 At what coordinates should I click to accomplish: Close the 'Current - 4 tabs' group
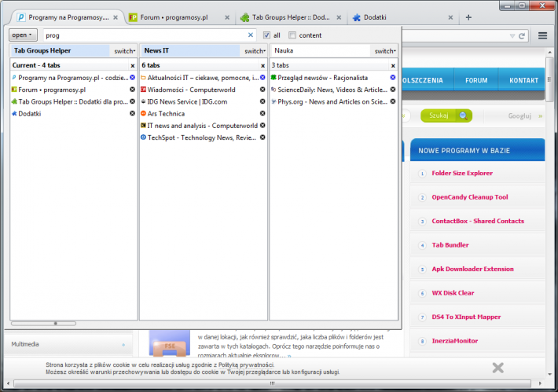point(132,66)
